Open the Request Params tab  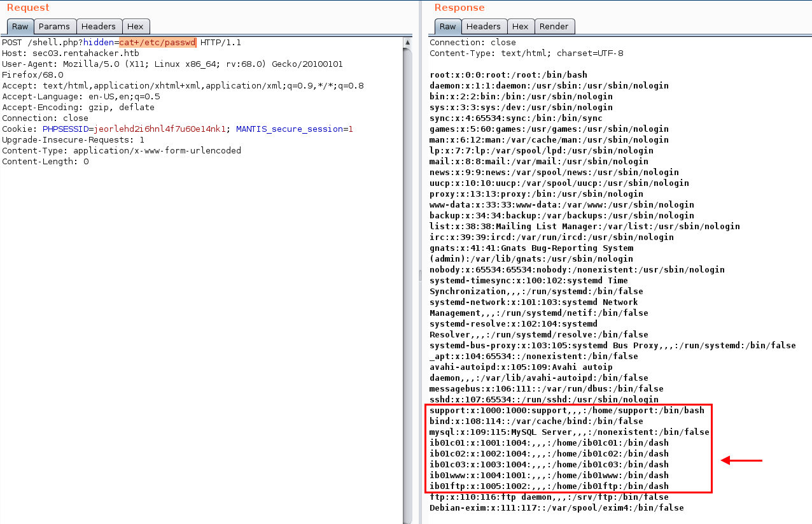[x=55, y=26]
